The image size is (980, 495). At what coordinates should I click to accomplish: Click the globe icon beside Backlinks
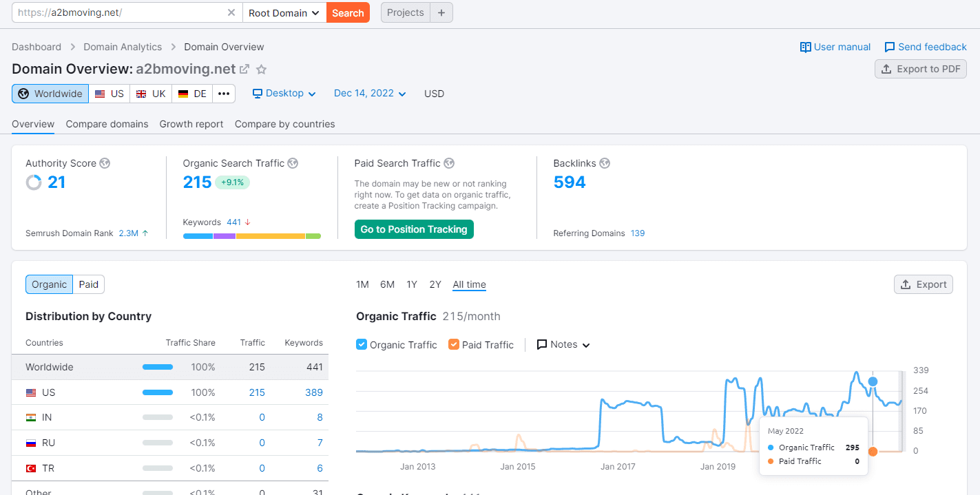coord(605,163)
